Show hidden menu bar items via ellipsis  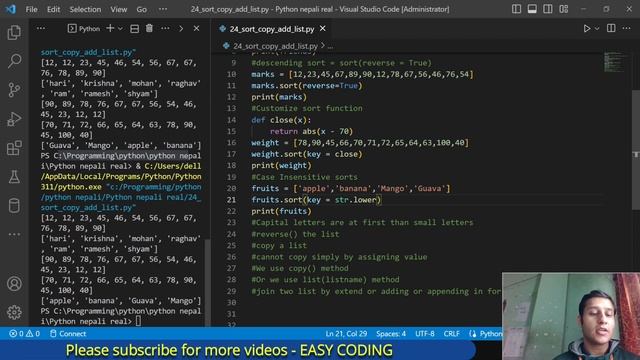pyautogui.click(x=163, y=9)
